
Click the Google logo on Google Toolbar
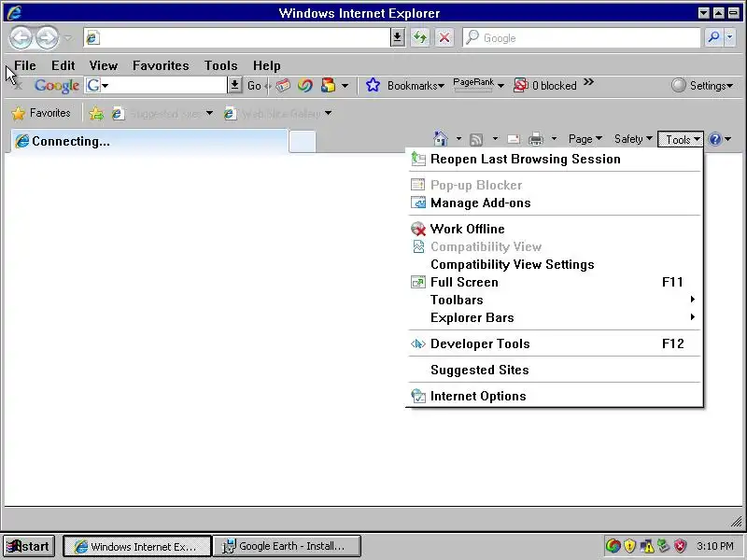point(57,86)
